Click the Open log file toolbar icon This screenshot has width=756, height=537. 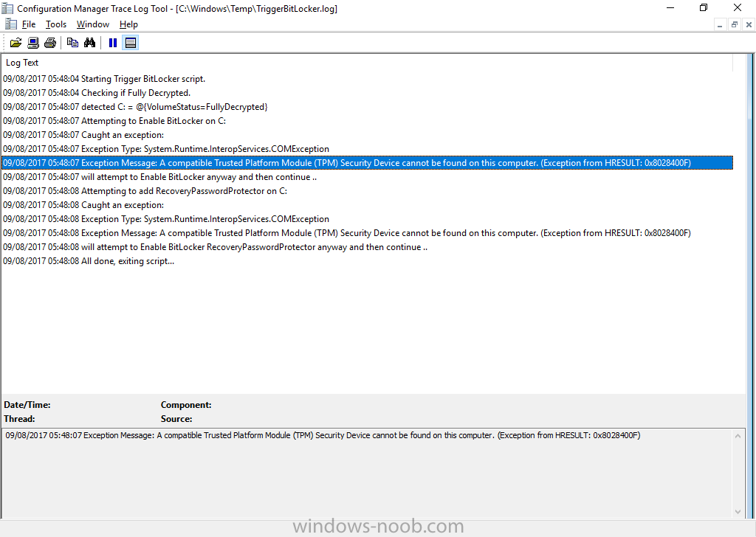click(16, 43)
